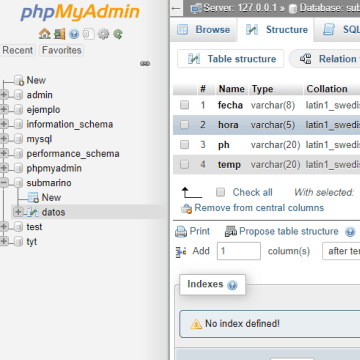Switch to the Structure tab

(x=277, y=30)
